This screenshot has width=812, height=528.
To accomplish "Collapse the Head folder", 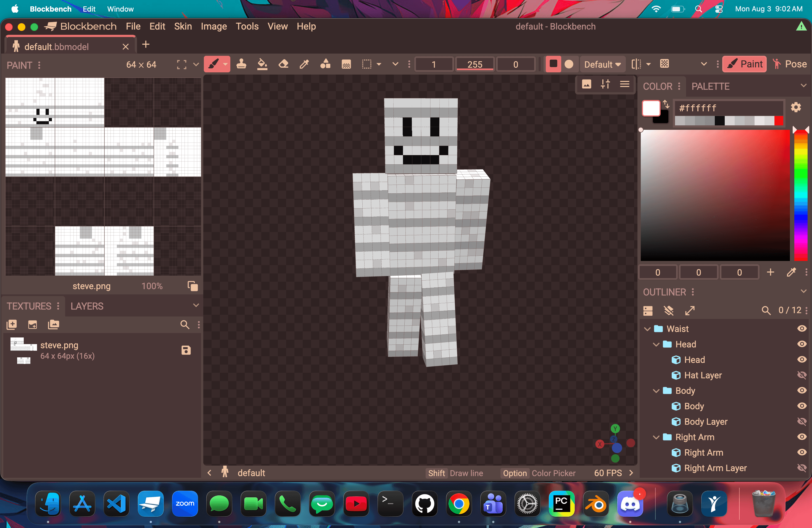I will coord(656,344).
